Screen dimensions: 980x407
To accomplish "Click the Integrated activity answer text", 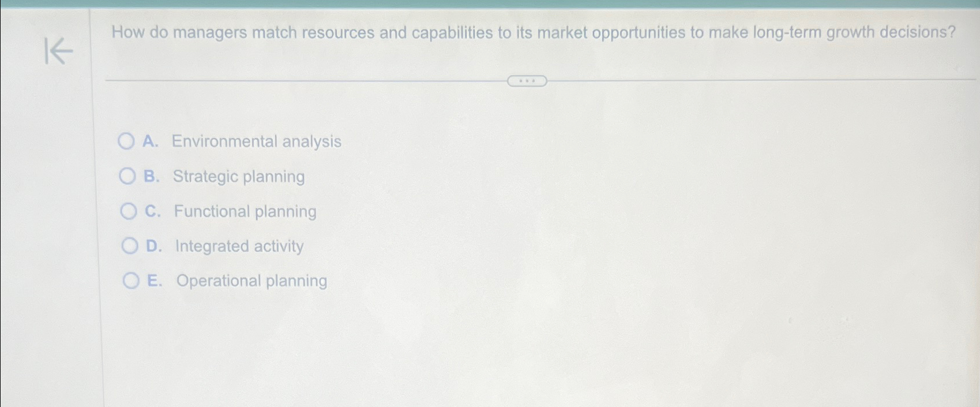I will 239,245.
